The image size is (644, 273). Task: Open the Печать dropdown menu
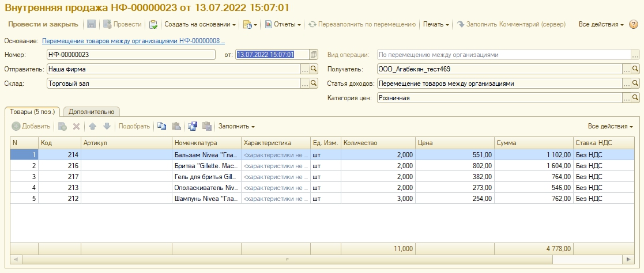coord(436,24)
